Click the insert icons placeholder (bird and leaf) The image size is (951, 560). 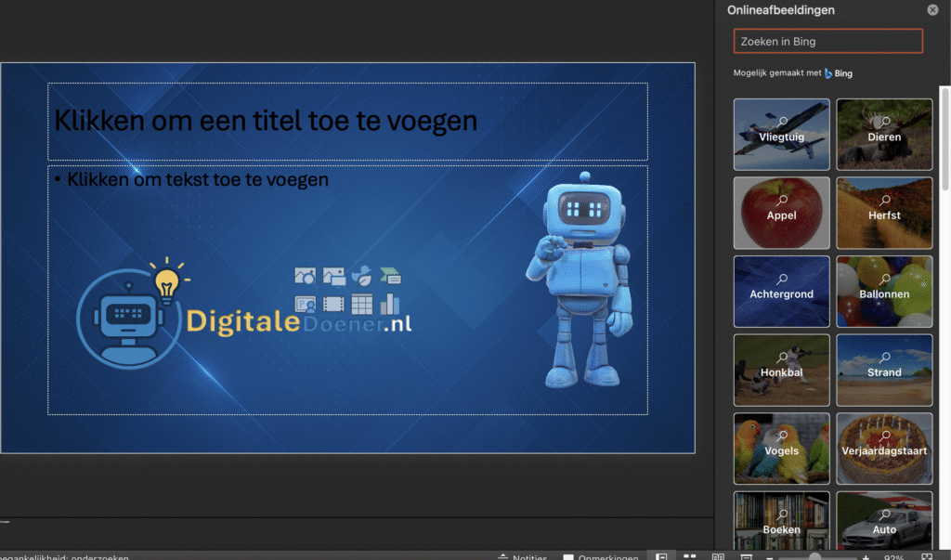pos(362,276)
